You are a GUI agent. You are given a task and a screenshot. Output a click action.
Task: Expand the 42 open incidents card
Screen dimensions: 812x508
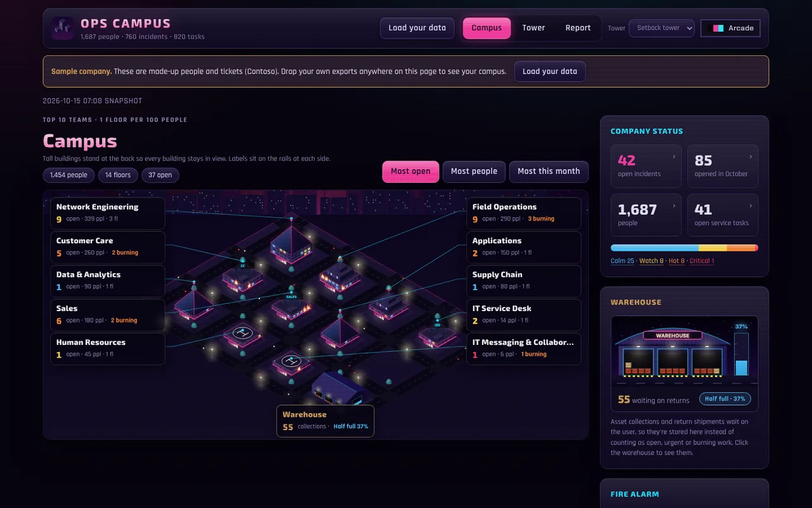pos(646,166)
